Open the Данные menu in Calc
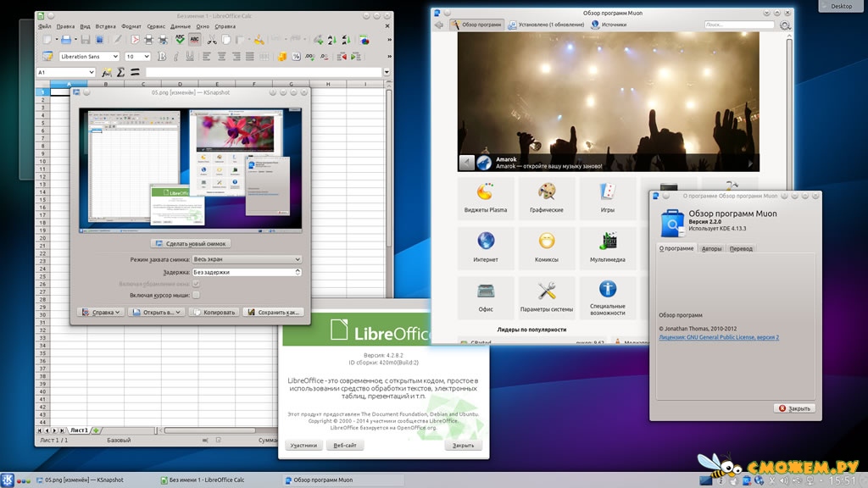This screenshot has height=488, width=868. (x=180, y=26)
